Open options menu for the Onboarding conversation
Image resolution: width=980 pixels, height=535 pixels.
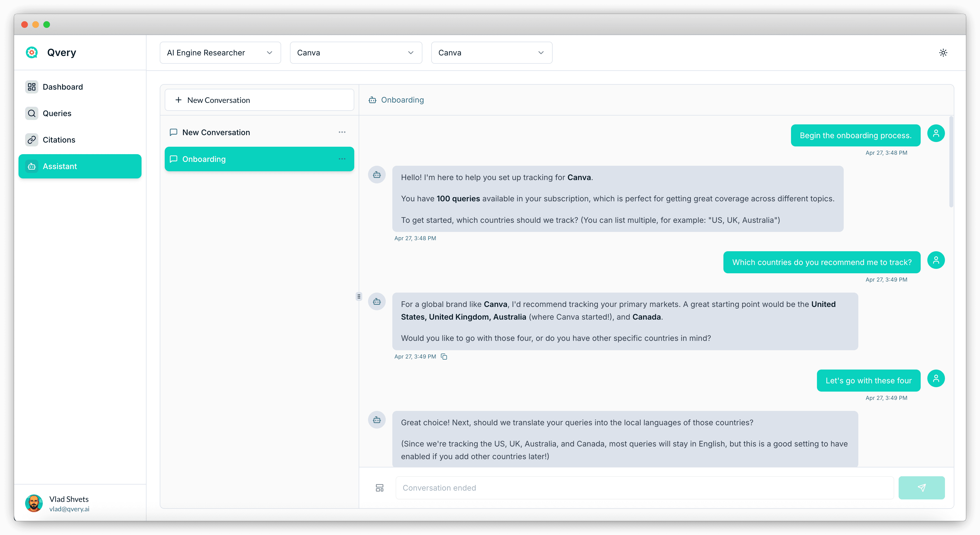(342, 159)
